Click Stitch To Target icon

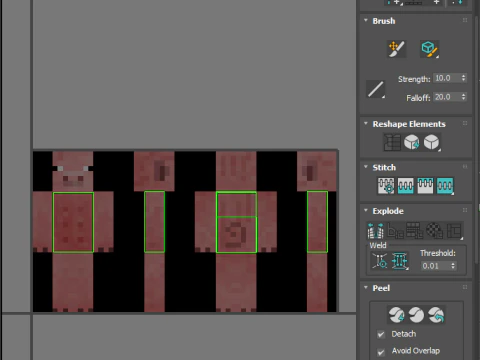(x=386, y=185)
